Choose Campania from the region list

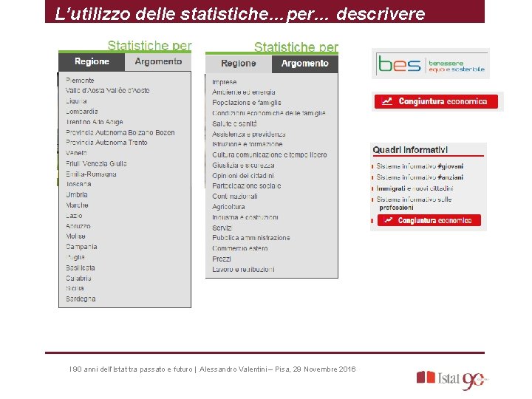[x=81, y=247]
